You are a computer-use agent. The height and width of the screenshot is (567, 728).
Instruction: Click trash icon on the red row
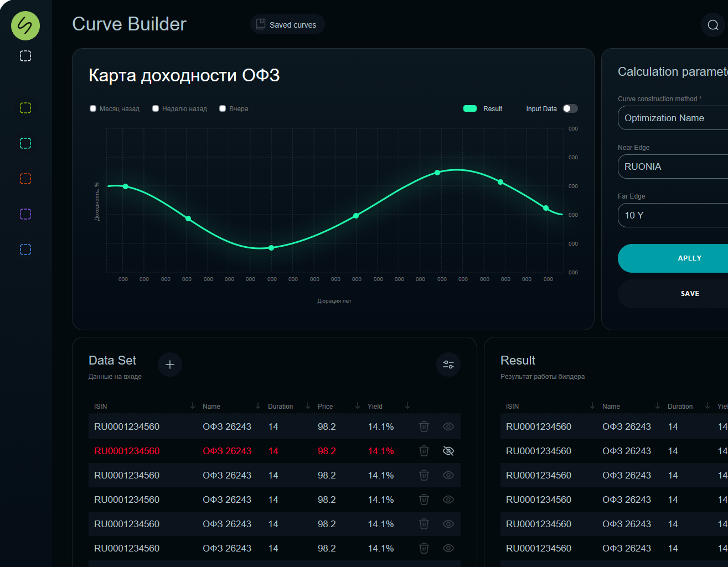[x=424, y=451]
